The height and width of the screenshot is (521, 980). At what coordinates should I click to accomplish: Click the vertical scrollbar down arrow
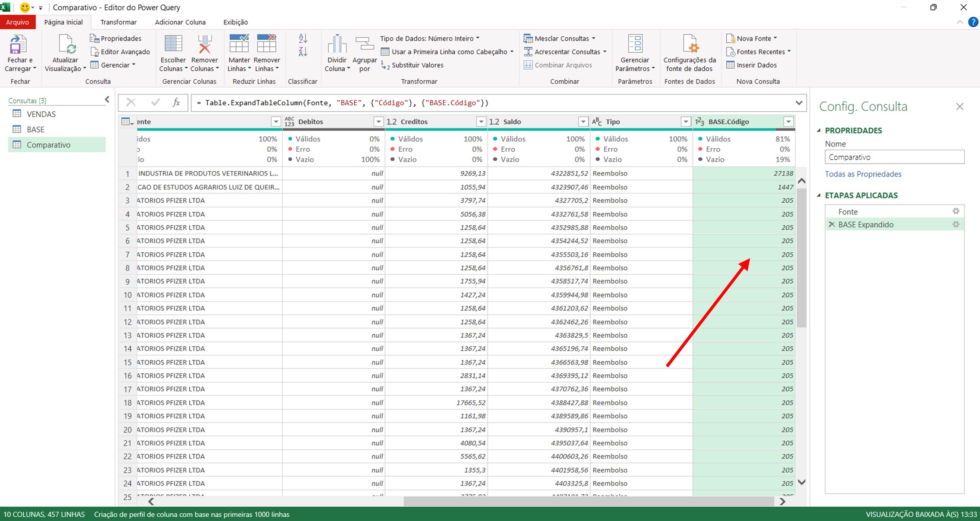coord(802,482)
